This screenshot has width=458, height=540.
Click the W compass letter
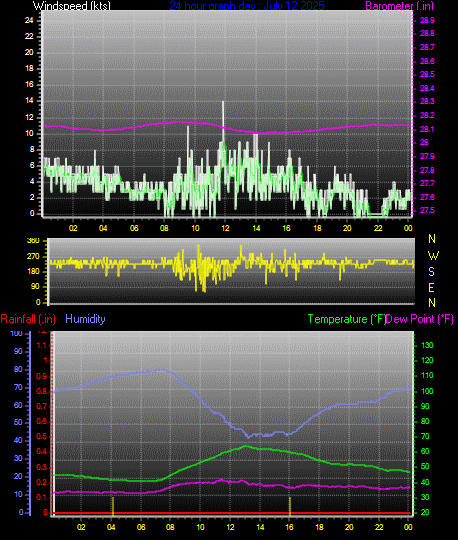coord(433,256)
